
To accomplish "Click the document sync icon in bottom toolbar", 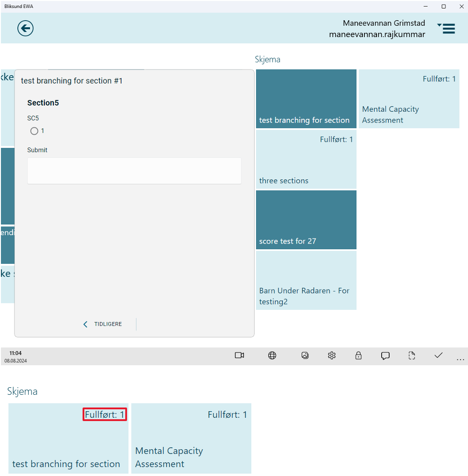I will [412, 355].
